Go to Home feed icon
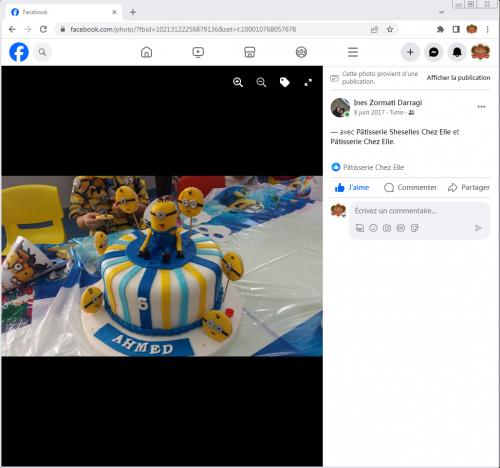 click(146, 52)
